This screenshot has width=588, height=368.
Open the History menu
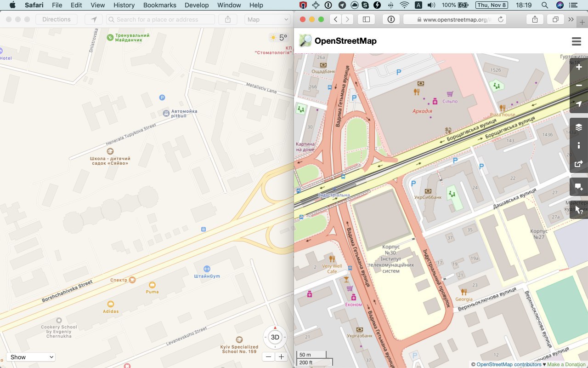pos(124,5)
